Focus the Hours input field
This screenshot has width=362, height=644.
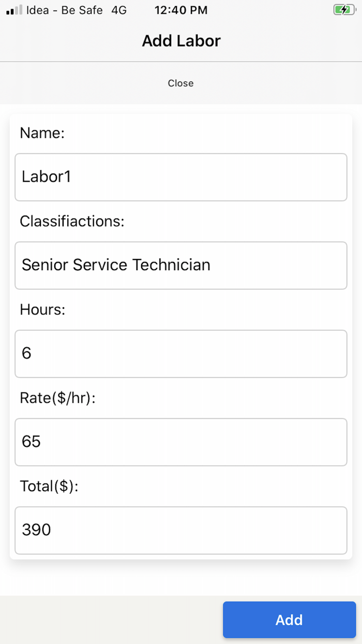[180, 354]
